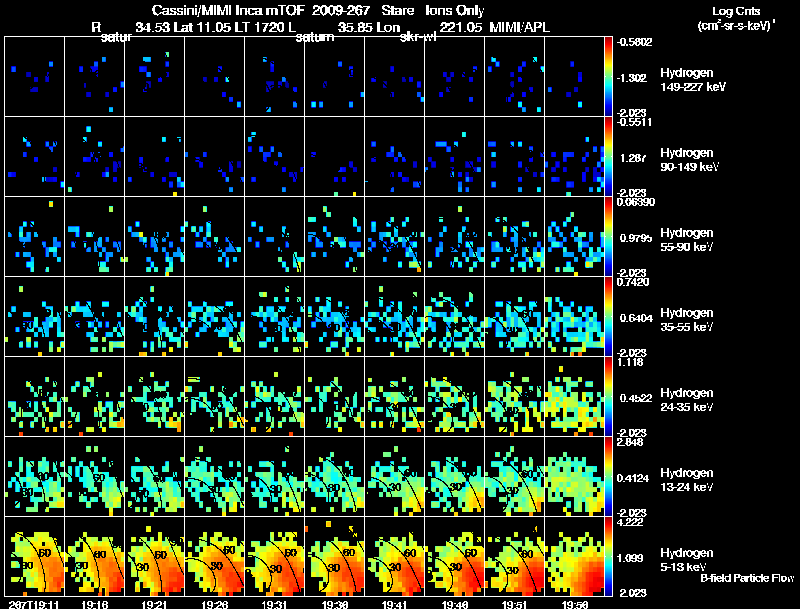The width and height of the screenshot is (800, 609).
Task: Click the 'LT 1720' header value
Action: 261,27
